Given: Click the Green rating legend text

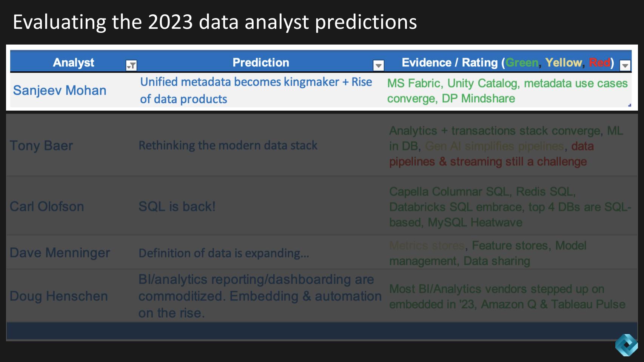Looking at the screenshot, I should point(523,62).
